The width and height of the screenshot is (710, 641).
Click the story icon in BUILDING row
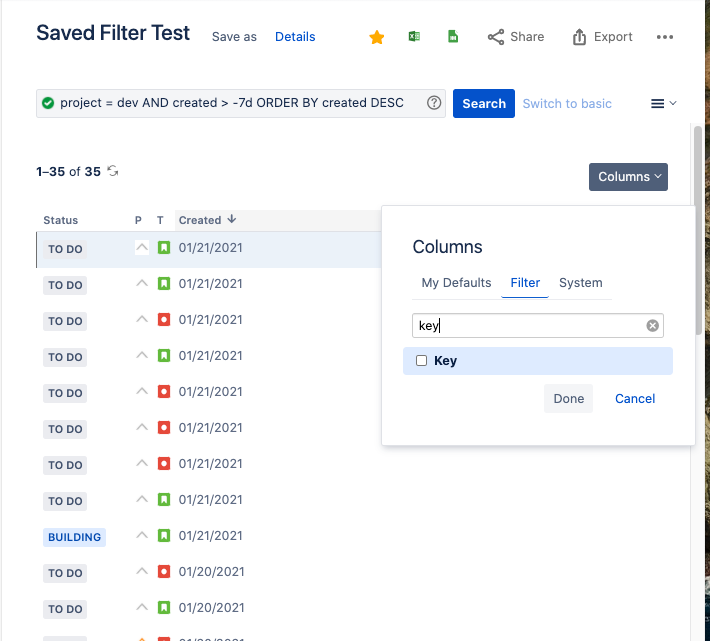tap(164, 536)
